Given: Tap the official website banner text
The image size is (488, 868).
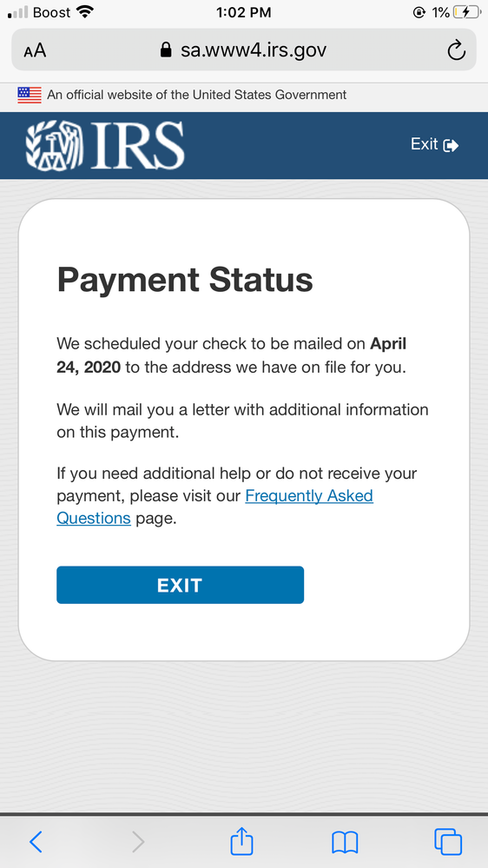Looking at the screenshot, I should [196, 95].
